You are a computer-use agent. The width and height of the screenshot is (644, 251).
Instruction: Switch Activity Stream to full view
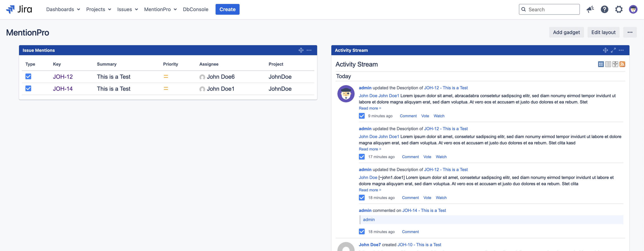click(x=601, y=64)
